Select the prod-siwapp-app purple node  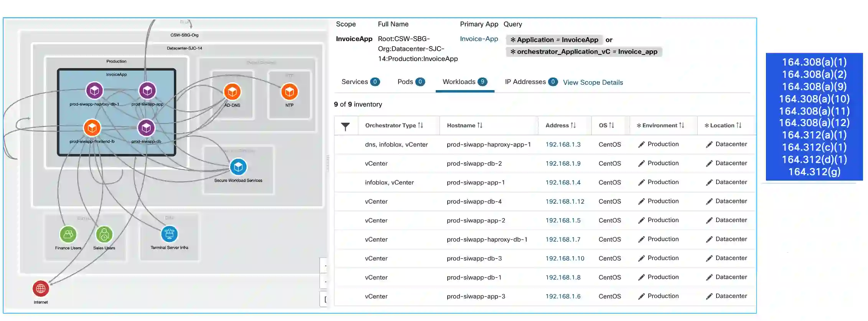[x=147, y=91]
